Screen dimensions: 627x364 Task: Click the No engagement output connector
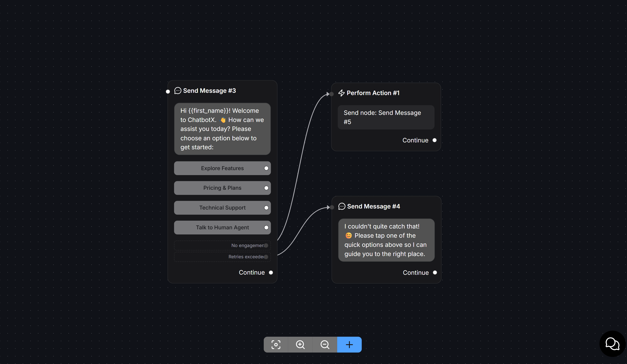[x=266, y=245]
